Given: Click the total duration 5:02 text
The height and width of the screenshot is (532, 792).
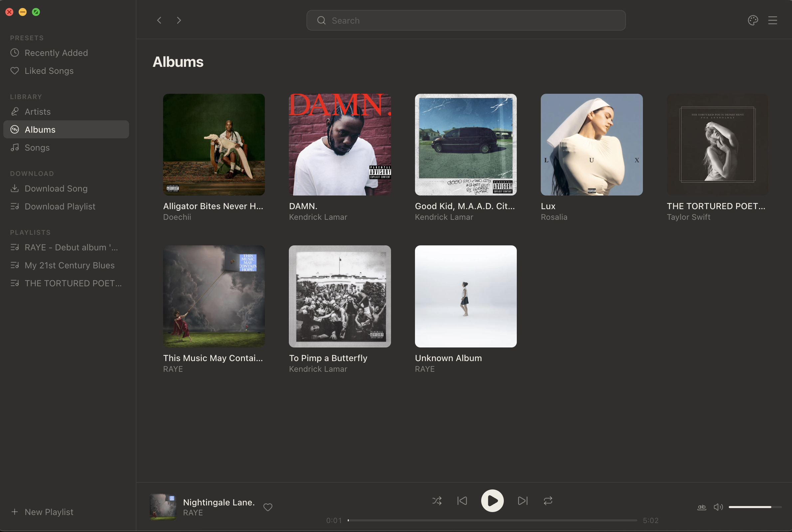Looking at the screenshot, I should (x=651, y=520).
